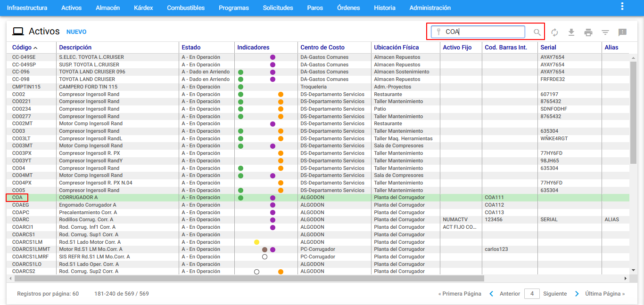This screenshot has width=644, height=305.
Task: Click the NUEVO button
Action: (x=76, y=32)
